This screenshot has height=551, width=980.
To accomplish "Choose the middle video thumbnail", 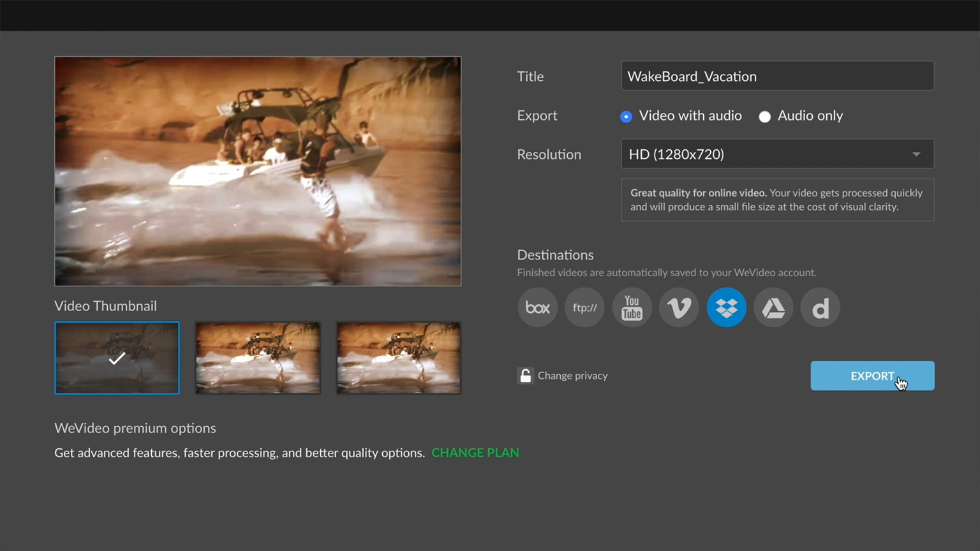I will click(258, 358).
